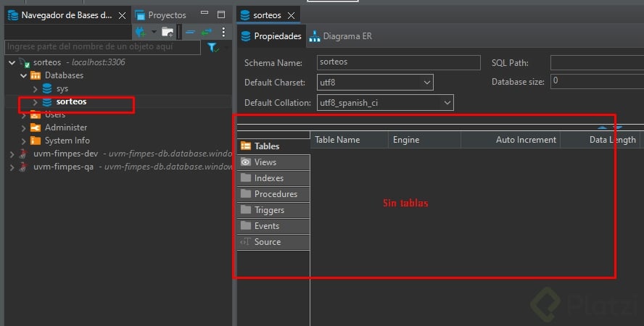Select the Triggers section
This screenshot has width=644, height=326.
tap(268, 210)
